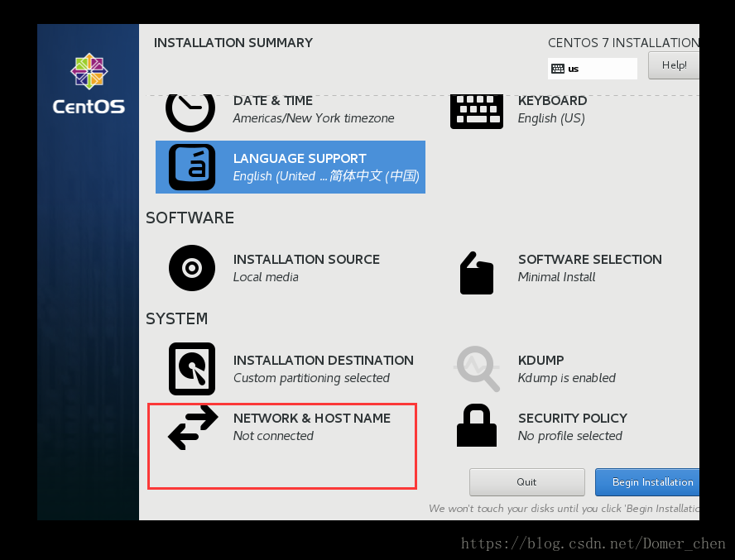Click the small keyboard icon beside us
Image resolution: width=735 pixels, height=560 pixels.
[557, 69]
